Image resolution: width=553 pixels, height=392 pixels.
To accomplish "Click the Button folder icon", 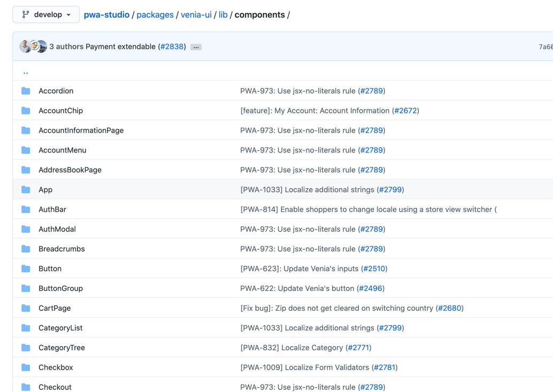I will [x=26, y=268].
